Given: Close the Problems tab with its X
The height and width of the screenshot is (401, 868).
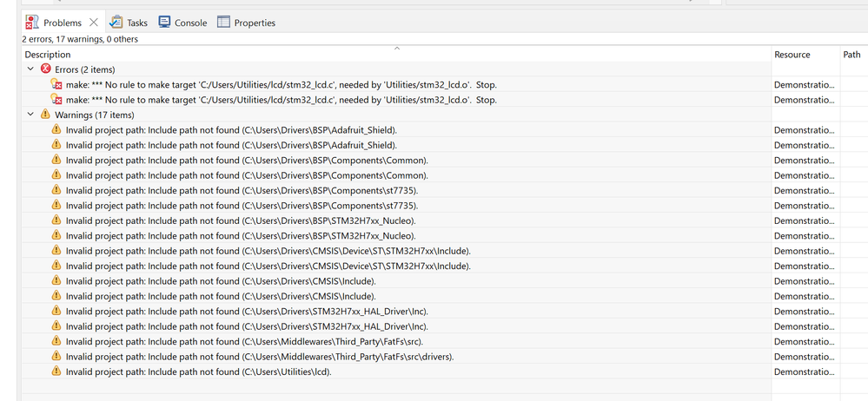Looking at the screenshot, I should click(x=94, y=22).
